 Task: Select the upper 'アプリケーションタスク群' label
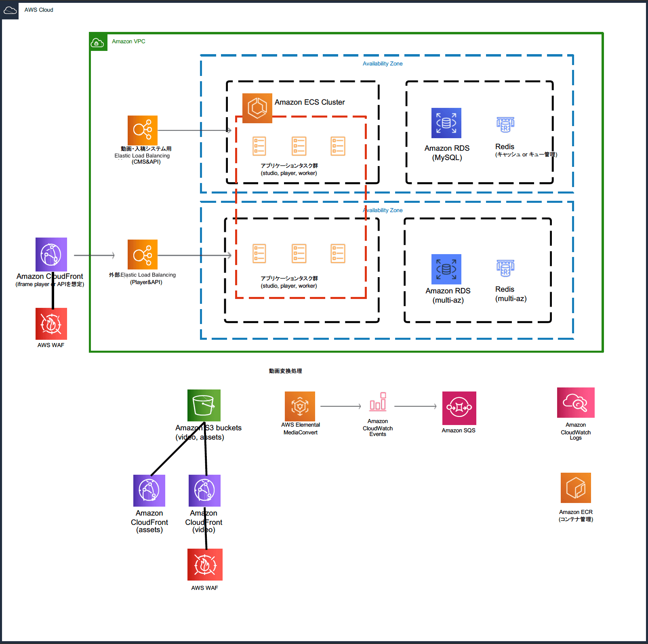point(289,166)
